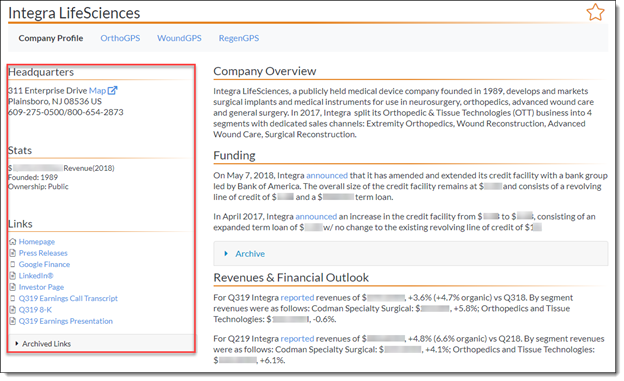The image size is (624, 381).
Task: Follow the 'announced' link for May 7, 2018
Action: (327, 176)
